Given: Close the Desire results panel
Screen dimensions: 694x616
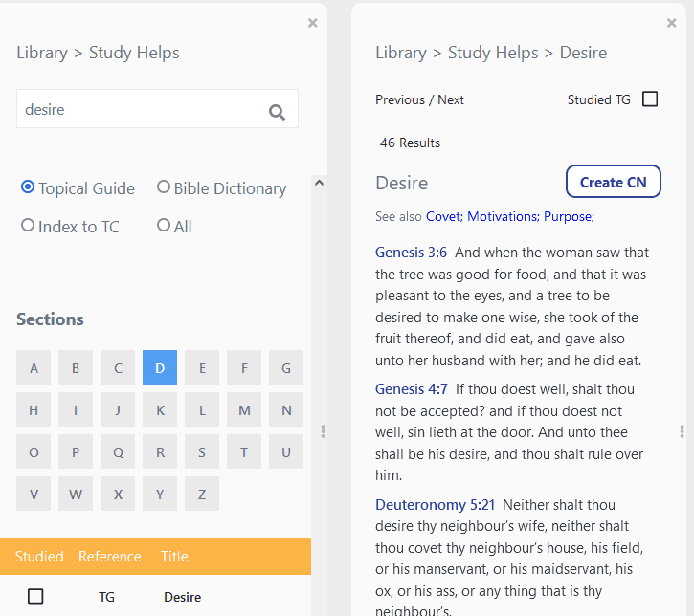Looking at the screenshot, I should pyautogui.click(x=671, y=23).
